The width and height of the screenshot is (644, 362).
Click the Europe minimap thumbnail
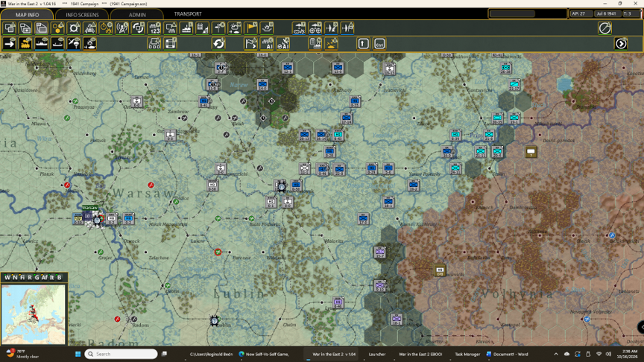pos(34,314)
